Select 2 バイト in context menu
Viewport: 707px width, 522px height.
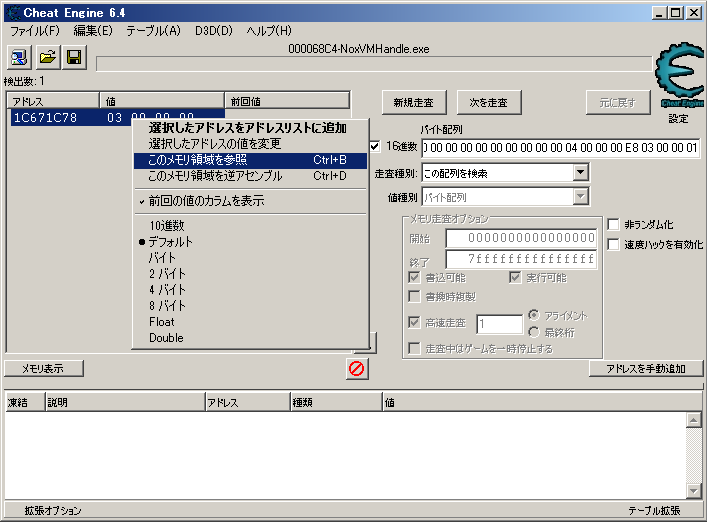click(x=250, y=274)
